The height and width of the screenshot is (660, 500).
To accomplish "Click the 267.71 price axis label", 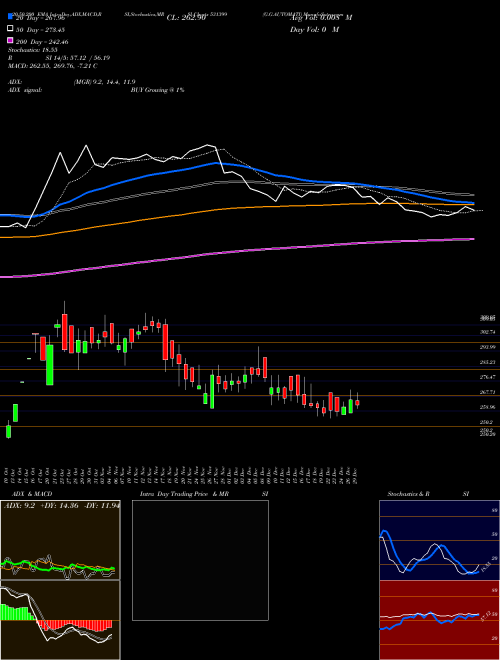I will click(x=488, y=392).
